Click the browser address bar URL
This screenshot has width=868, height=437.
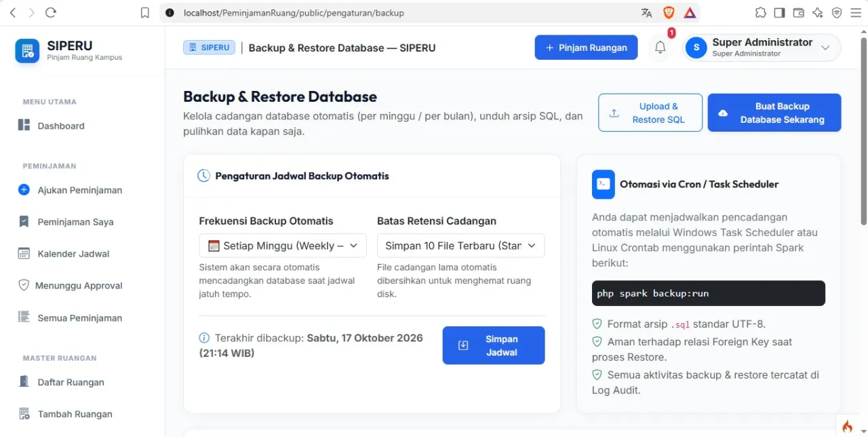click(294, 12)
